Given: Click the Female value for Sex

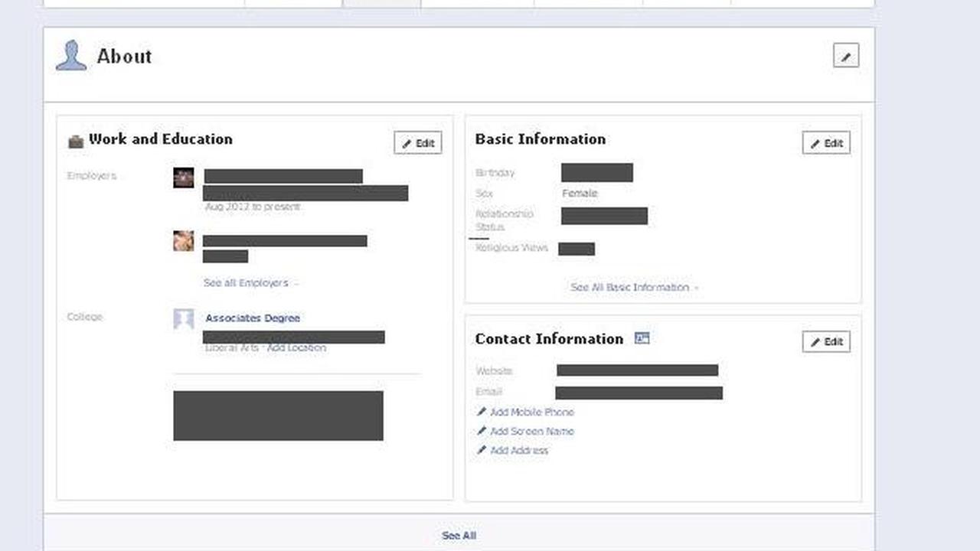Looking at the screenshot, I should point(580,194).
